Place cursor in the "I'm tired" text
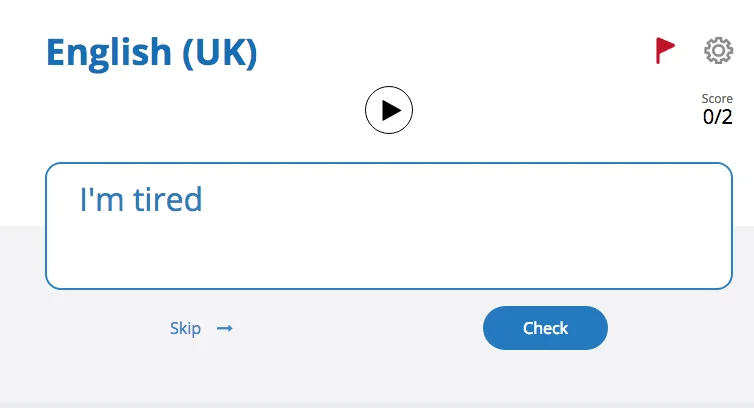This screenshot has height=408, width=754. click(140, 200)
